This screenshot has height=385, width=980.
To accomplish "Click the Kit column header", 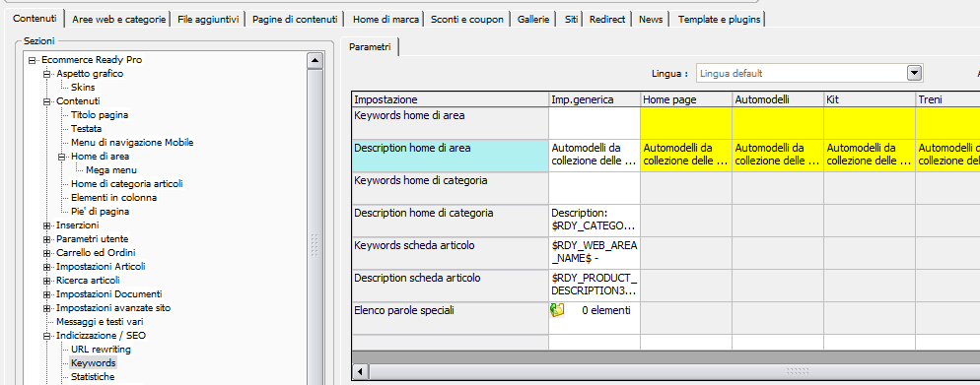I will coord(870,99).
